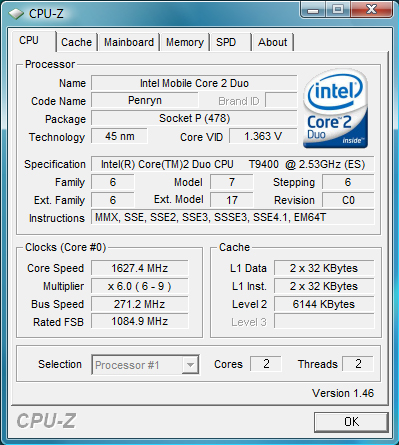This screenshot has height=445, width=399.
Task: Minimize the CPU-Z window
Action: click(x=313, y=10)
